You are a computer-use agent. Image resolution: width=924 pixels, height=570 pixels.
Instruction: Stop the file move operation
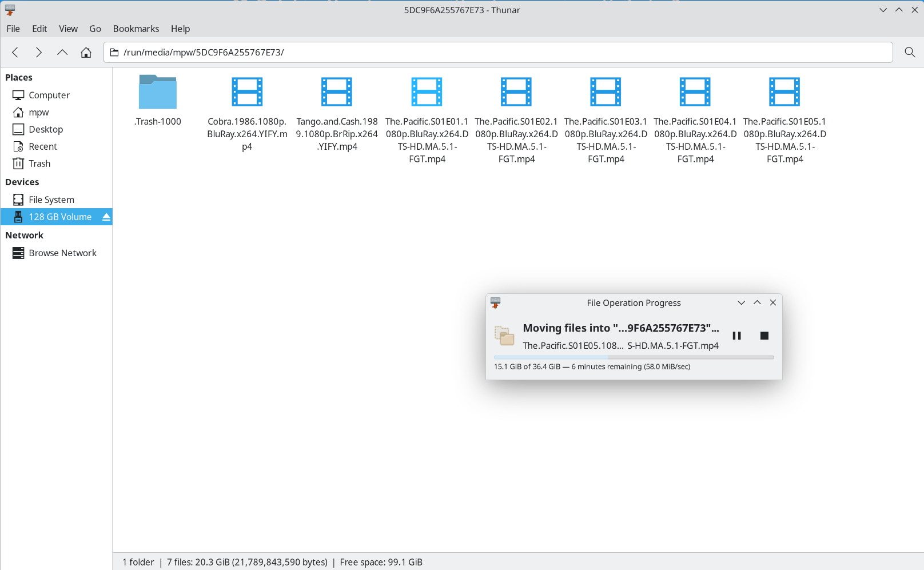tap(764, 336)
